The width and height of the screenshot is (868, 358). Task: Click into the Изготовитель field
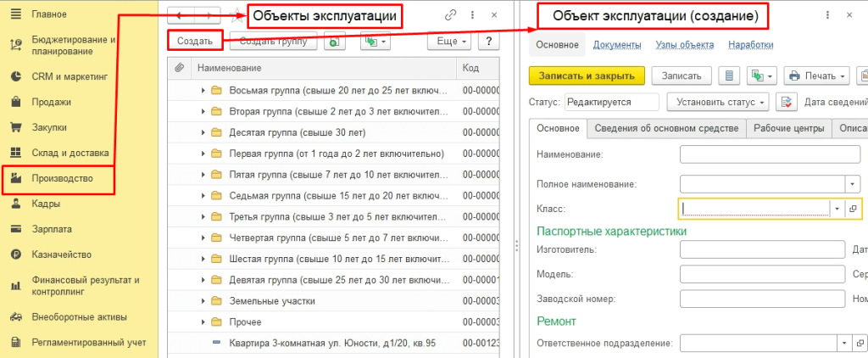point(762,249)
